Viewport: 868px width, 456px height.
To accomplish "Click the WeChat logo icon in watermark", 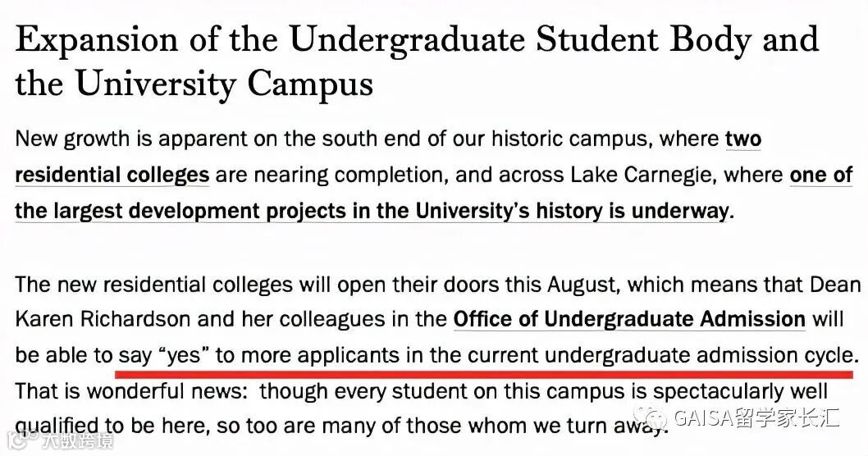I will click(x=651, y=417).
